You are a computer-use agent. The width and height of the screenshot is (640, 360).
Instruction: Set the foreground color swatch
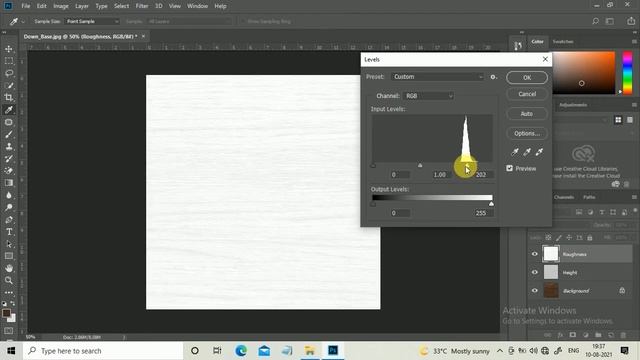point(6,313)
